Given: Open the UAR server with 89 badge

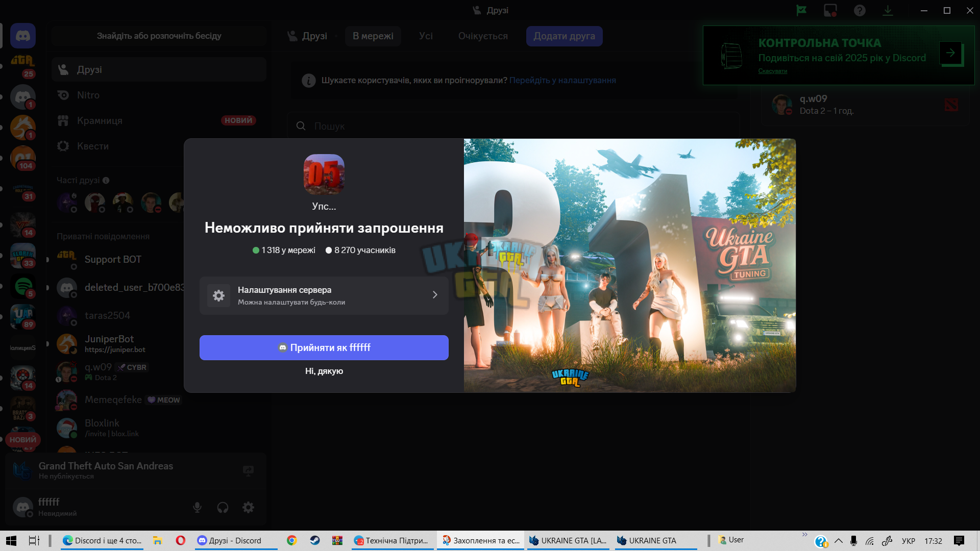Looking at the screenshot, I should 22,317.
